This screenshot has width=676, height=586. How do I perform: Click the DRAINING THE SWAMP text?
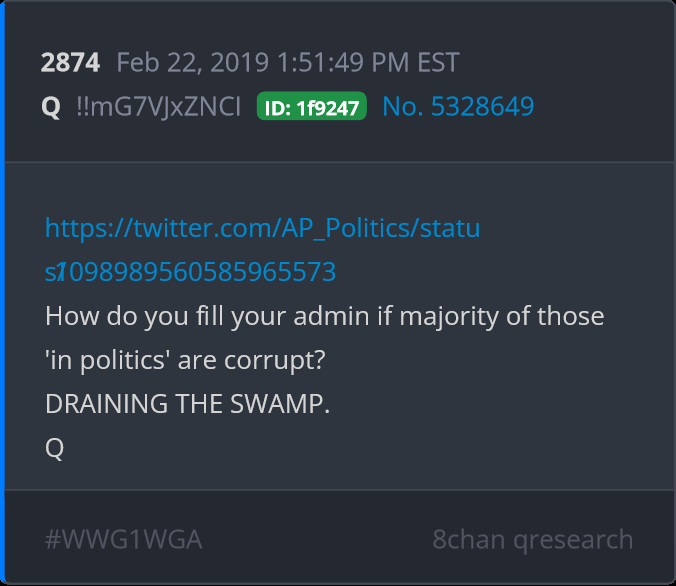tap(188, 404)
